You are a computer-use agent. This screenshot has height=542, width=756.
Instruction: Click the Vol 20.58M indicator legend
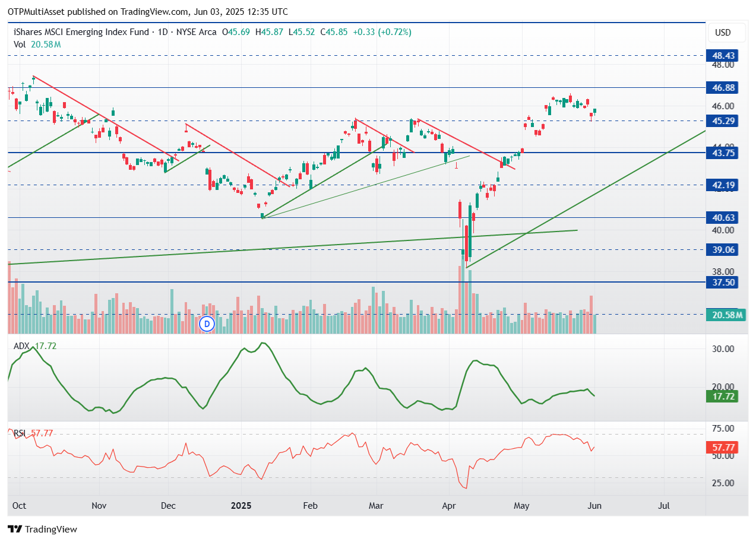pyautogui.click(x=37, y=44)
